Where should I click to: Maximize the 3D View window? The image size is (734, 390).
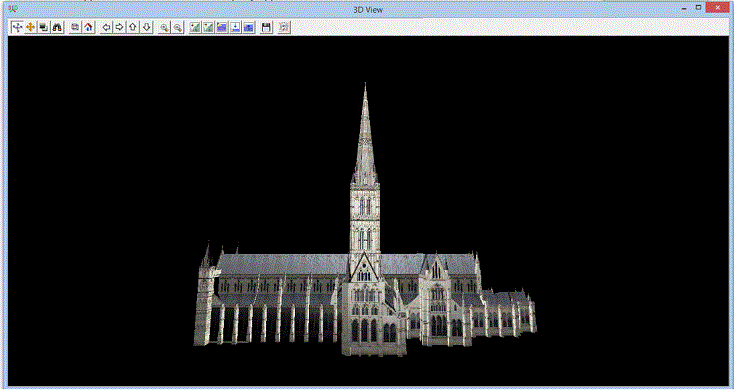698,7
